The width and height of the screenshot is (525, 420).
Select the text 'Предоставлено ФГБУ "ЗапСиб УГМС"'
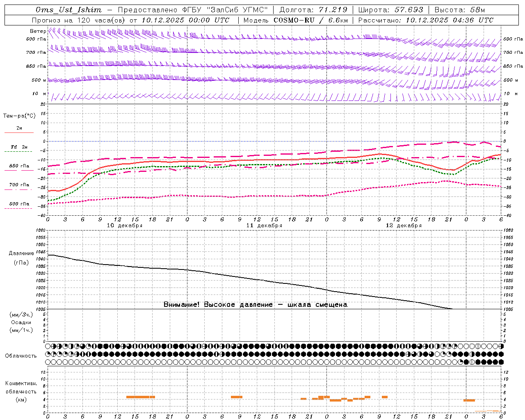193,10
